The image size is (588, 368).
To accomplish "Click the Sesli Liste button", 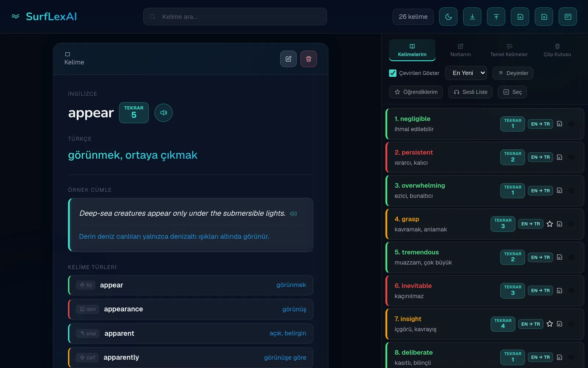I will [x=470, y=92].
